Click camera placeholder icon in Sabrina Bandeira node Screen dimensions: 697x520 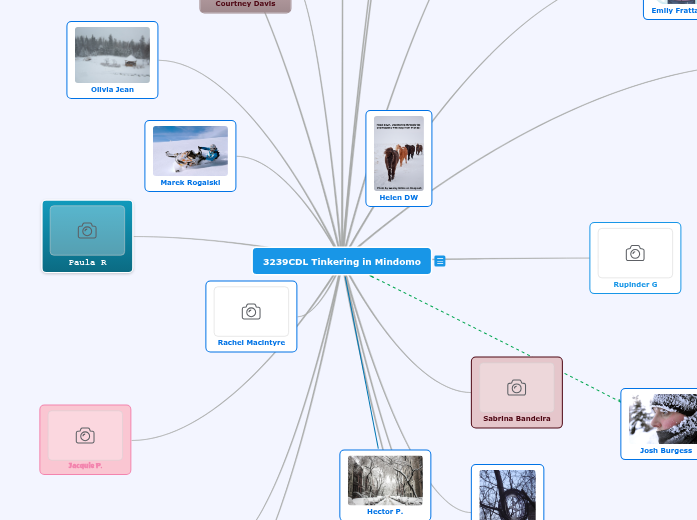click(x=516, y=387)
